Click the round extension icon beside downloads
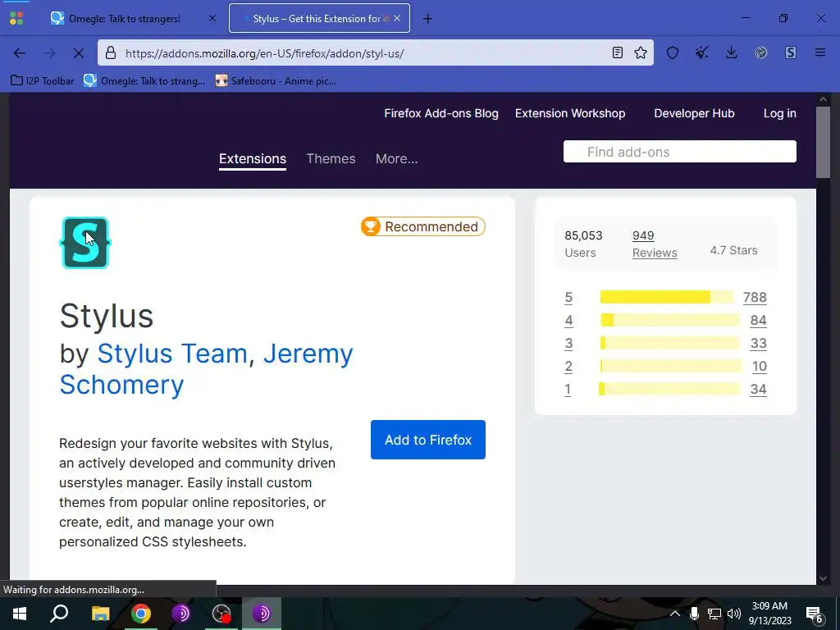This screenshot has width=840, height=630. click(760, 52)
